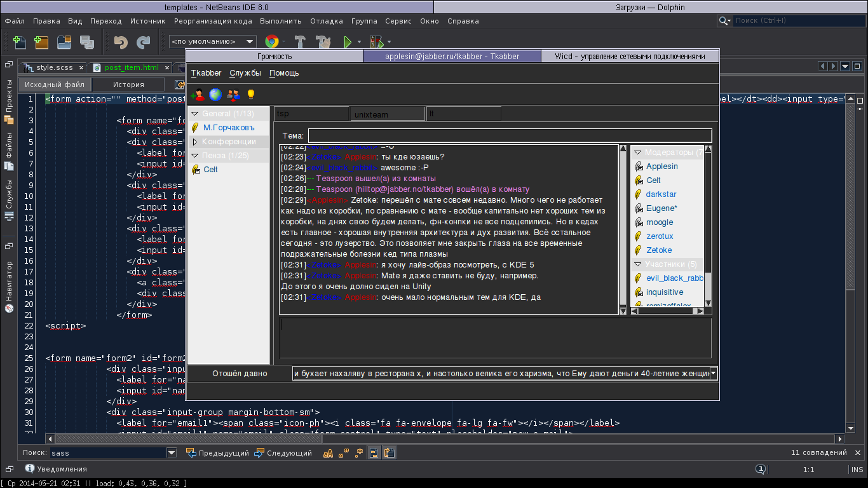The width and height of the screenshot is (868, 488).
Task: Open the Реорганизация кода menu
Action: (213, 21)
